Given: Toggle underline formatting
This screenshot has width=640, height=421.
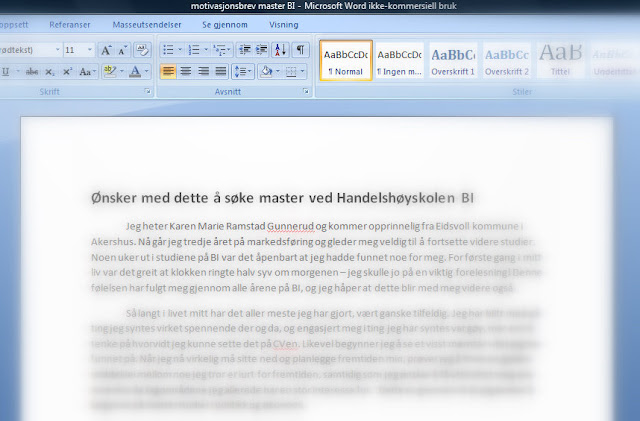Looking at the screenshot, I should [6, 72].
